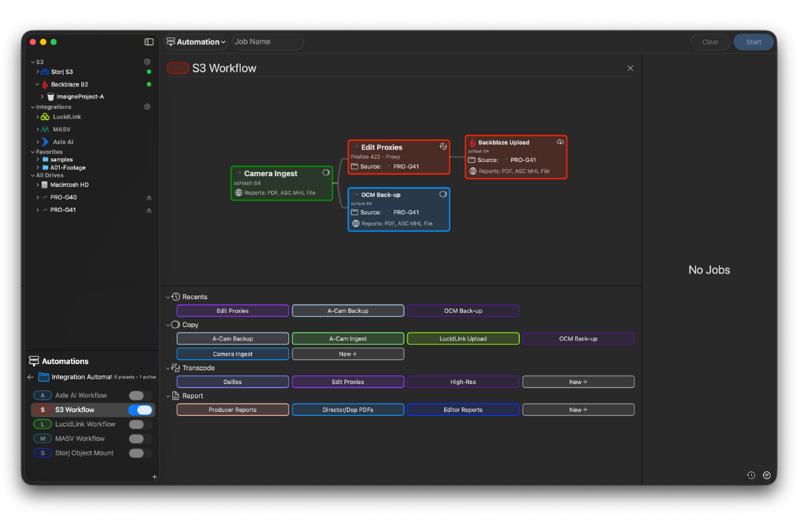798x532 pixels.
Task: Enable the LucidLink Workflow toggle
Action: [140, 425]
